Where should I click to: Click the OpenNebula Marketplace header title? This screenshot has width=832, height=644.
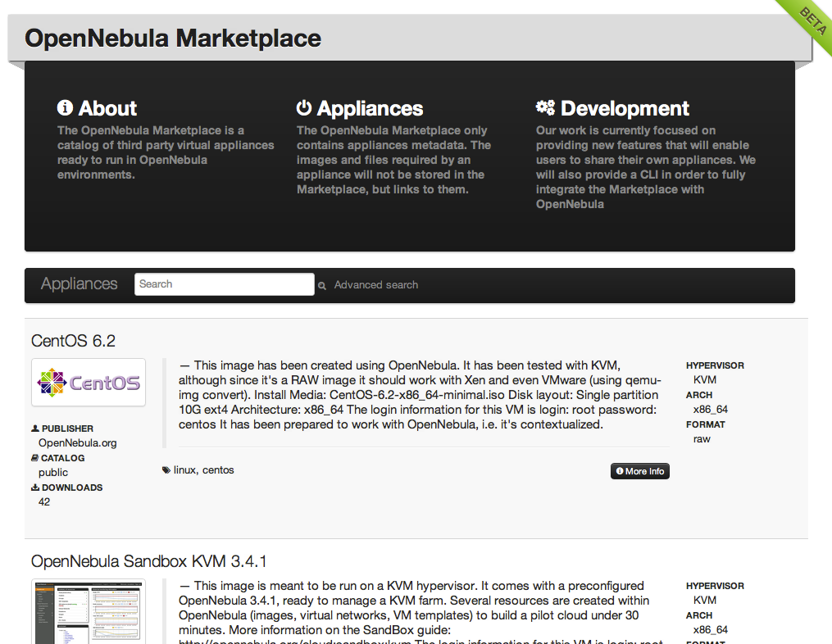pos(173,39)
